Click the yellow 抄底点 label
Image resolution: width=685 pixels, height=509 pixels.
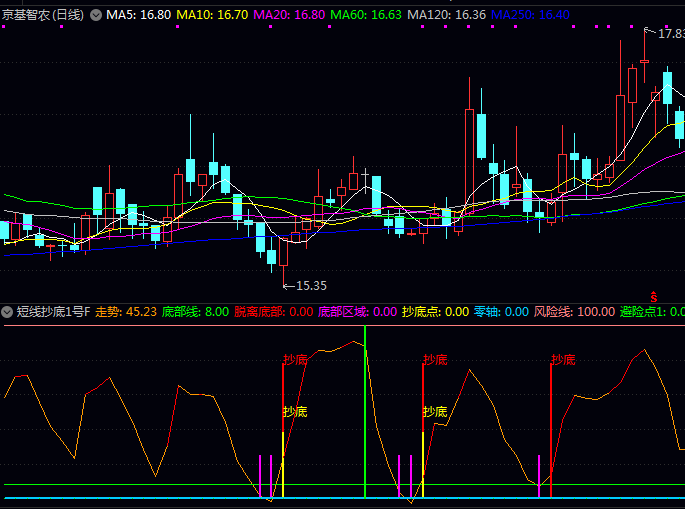click(435, 312)
